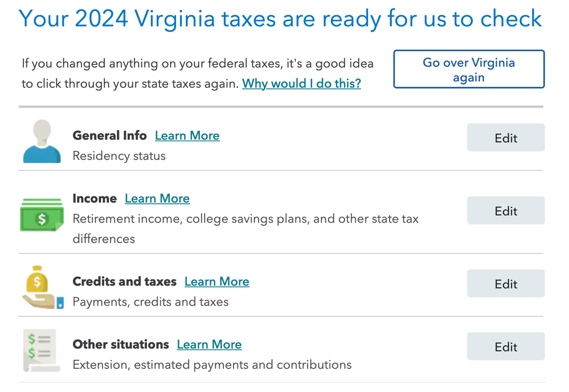
Task: Click the Other situations receipt icon
Action: (42, 350)
